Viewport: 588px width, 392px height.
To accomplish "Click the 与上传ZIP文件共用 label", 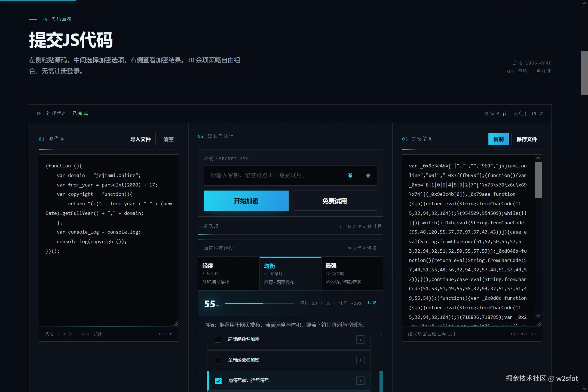I will (x=359, y=226).
